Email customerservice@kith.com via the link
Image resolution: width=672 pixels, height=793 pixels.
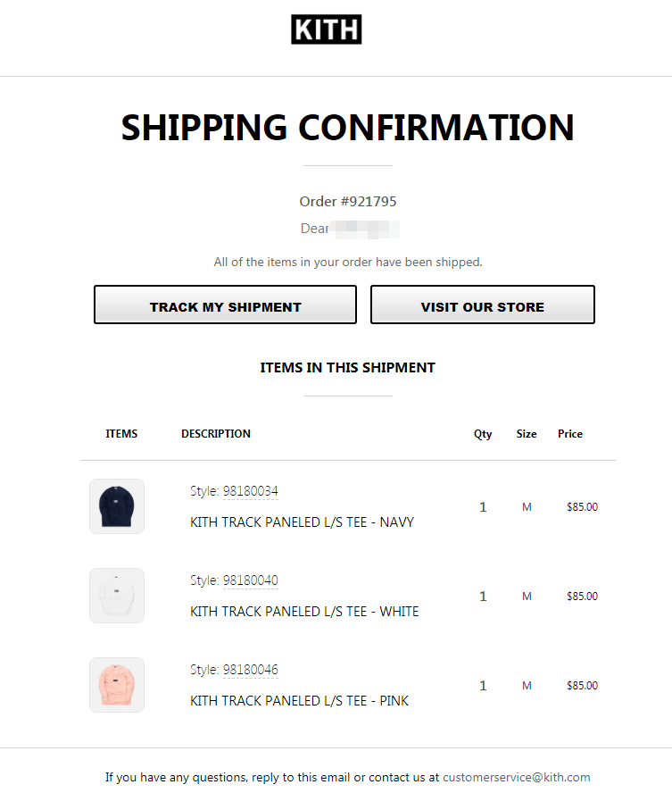516,777
